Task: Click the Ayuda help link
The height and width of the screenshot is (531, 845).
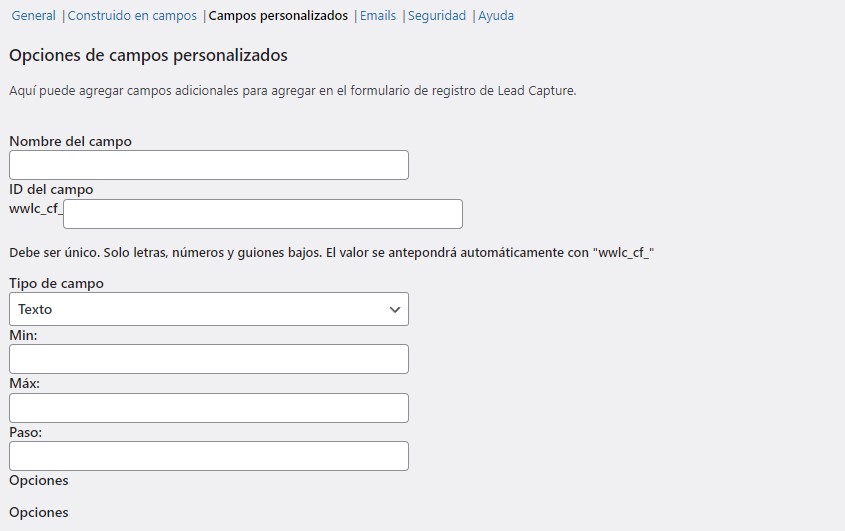Action: [x=496, y=16]
